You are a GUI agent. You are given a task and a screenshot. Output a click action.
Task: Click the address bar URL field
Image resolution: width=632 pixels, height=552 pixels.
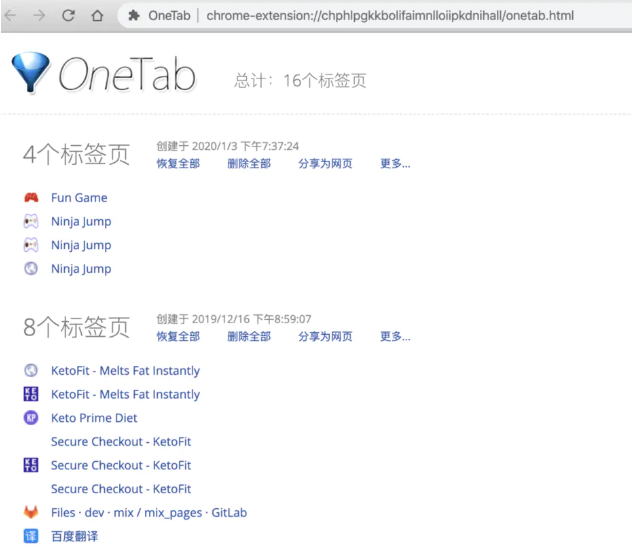tap(390, 16)
